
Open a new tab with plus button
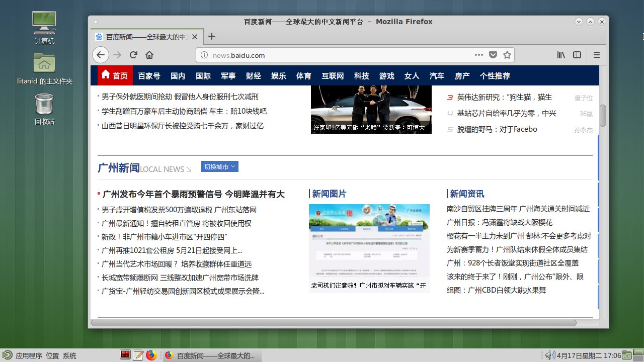pyautogui.click(x=212, y=36)
